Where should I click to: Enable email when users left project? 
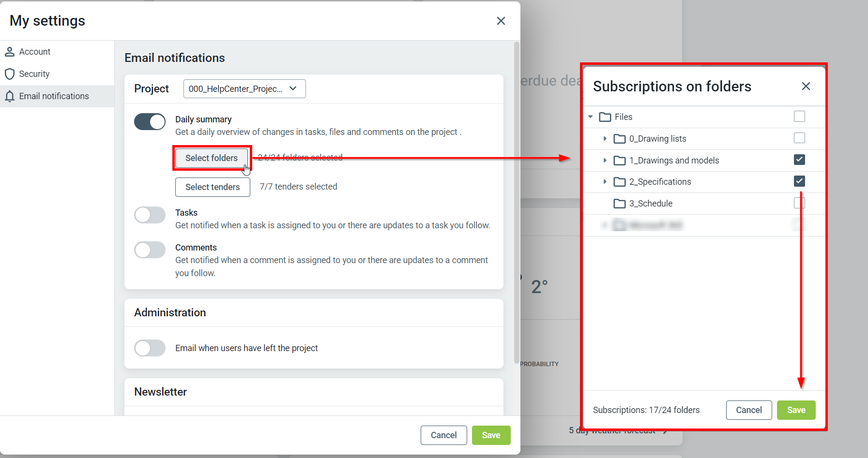[x=150, y=348]
